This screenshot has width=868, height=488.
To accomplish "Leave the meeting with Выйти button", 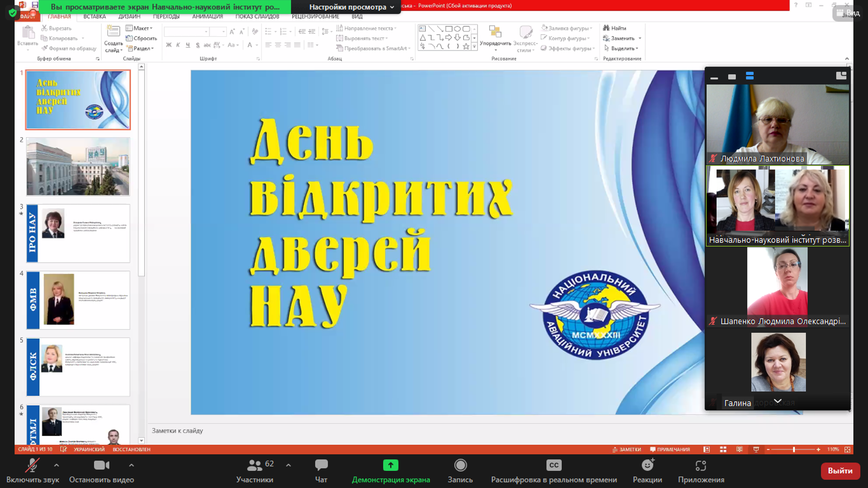I will point(840,471).
